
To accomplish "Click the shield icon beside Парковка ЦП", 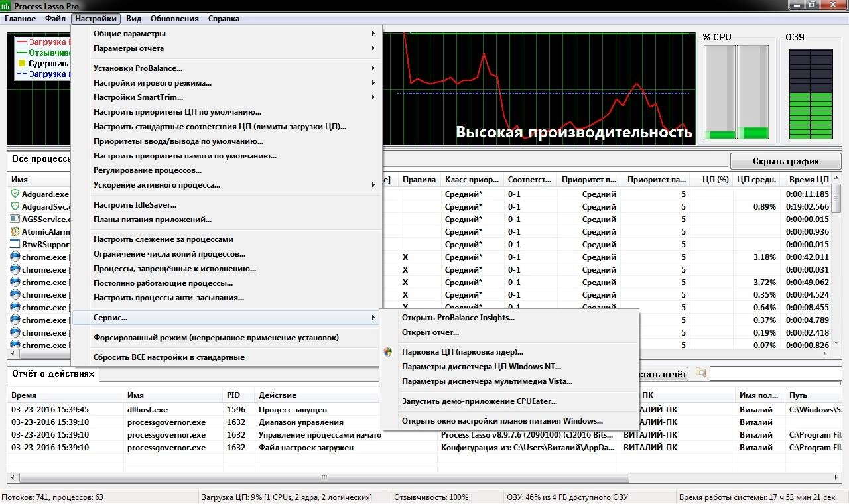I will [388, 352].
